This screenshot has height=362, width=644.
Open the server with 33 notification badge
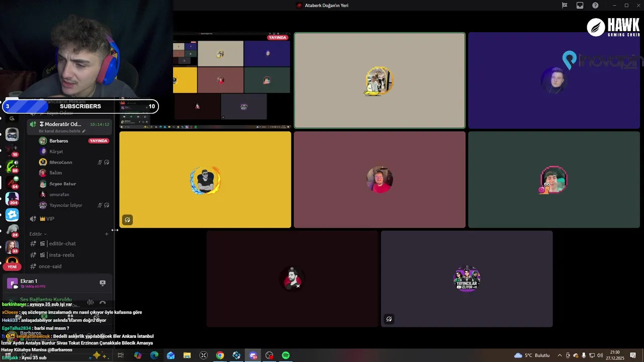(x=12, y=247)
